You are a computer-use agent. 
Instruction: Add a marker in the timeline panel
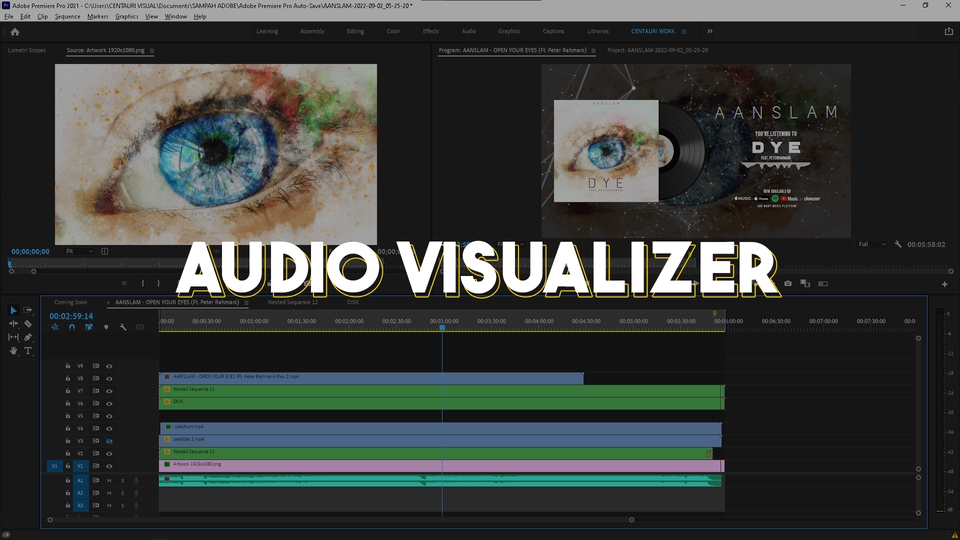pyautogui.click(x=106, y=328)
